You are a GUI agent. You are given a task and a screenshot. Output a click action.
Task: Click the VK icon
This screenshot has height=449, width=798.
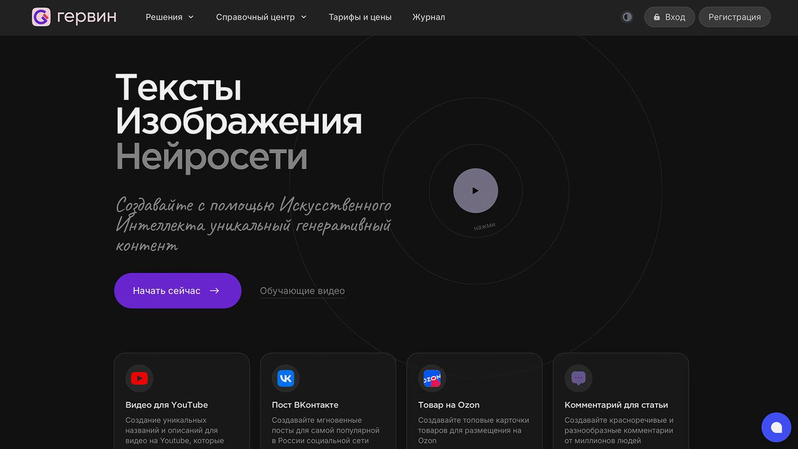pyautogui.click(x=286, y=378)
